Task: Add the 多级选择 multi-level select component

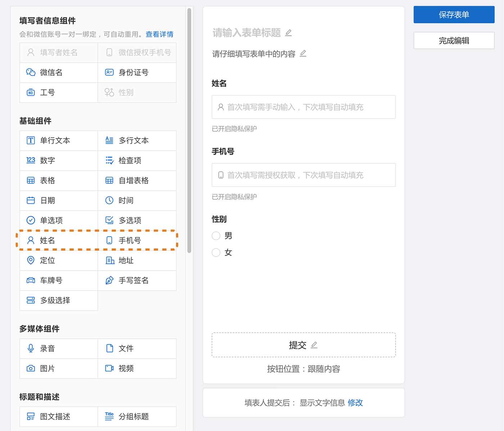Action: (59, 300)
